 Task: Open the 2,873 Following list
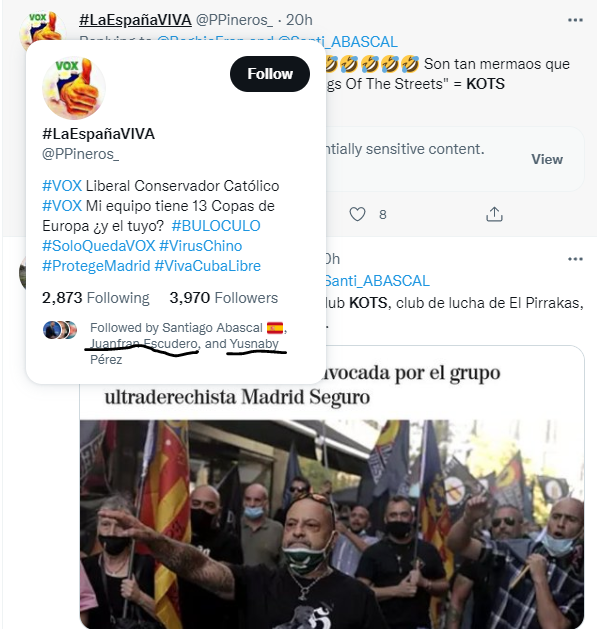pos(96,298)
